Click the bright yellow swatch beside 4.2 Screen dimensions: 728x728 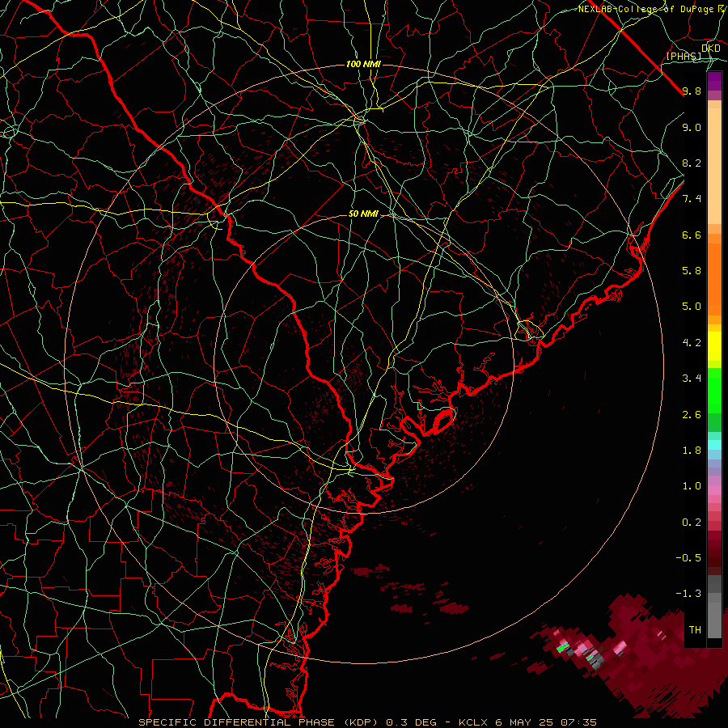[x=714, y=346]
